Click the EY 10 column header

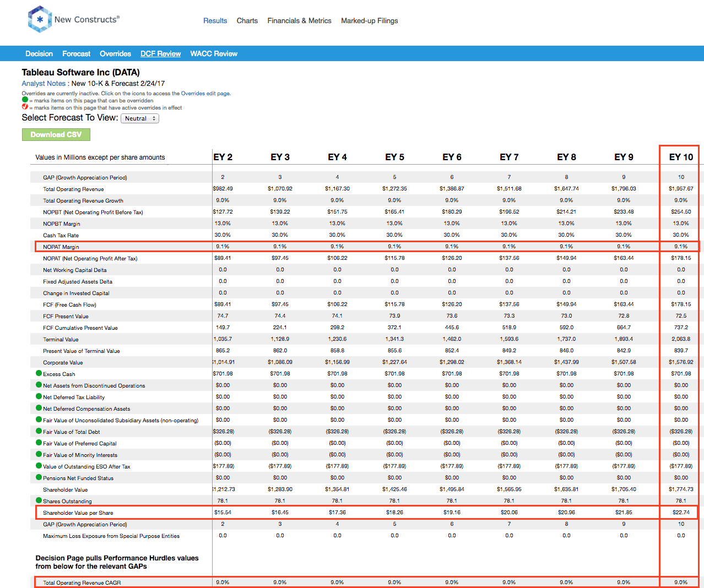(681, 157)
